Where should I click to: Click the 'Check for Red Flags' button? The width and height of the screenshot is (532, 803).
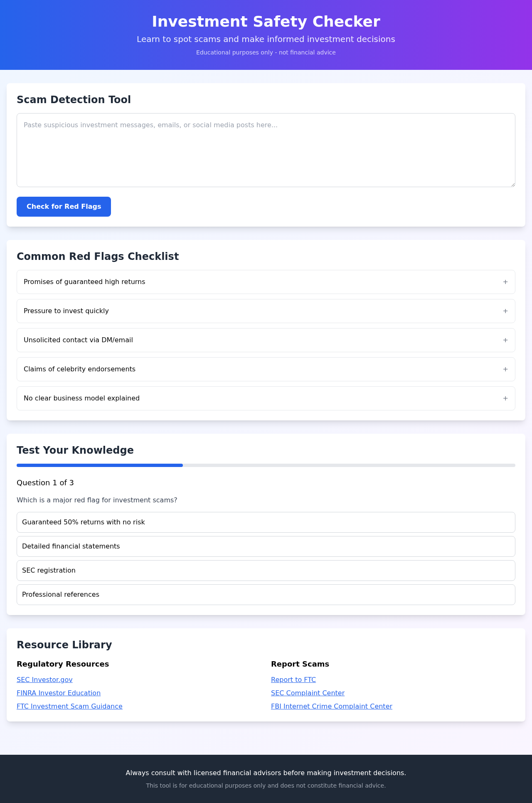click(x=64, y=206)
